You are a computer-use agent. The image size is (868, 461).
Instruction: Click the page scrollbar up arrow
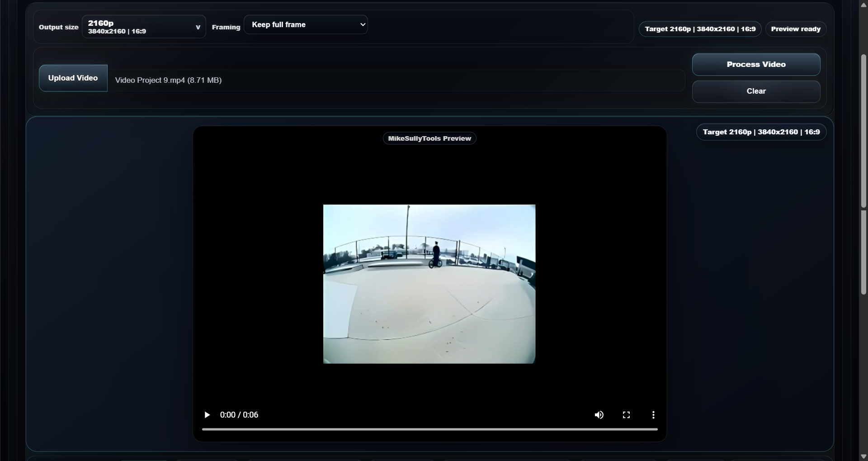pyautogui.click(x=863, y=5)
